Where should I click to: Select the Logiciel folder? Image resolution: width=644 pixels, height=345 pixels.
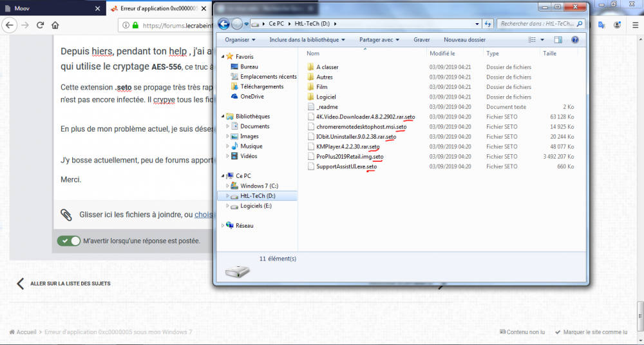click(326, 97)
